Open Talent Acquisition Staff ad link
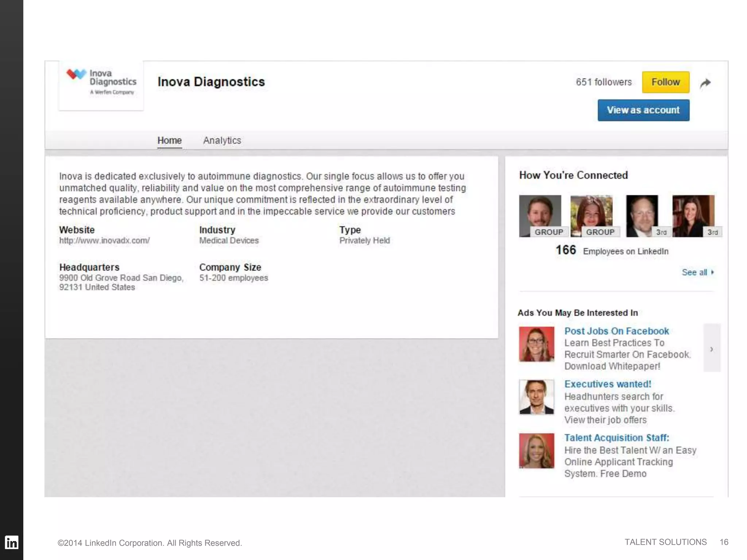This screenshot has width=747, height=560. [x=617, y=438]
